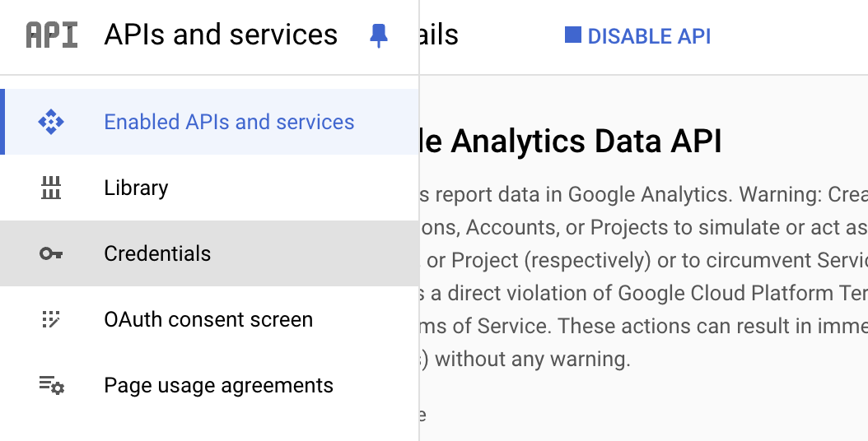
Task: Click the API logo icon
Action: [x=52, y=35]
